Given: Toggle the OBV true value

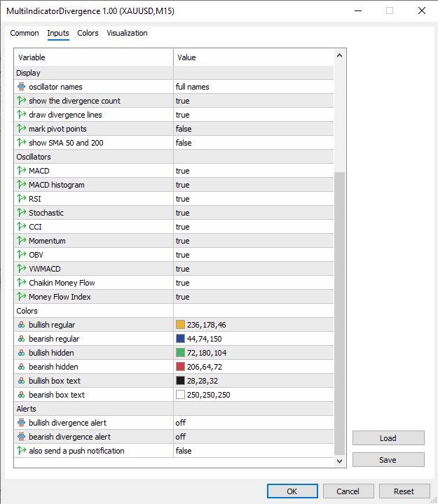Looking at the screenshot, I should [x=254, y=255].
